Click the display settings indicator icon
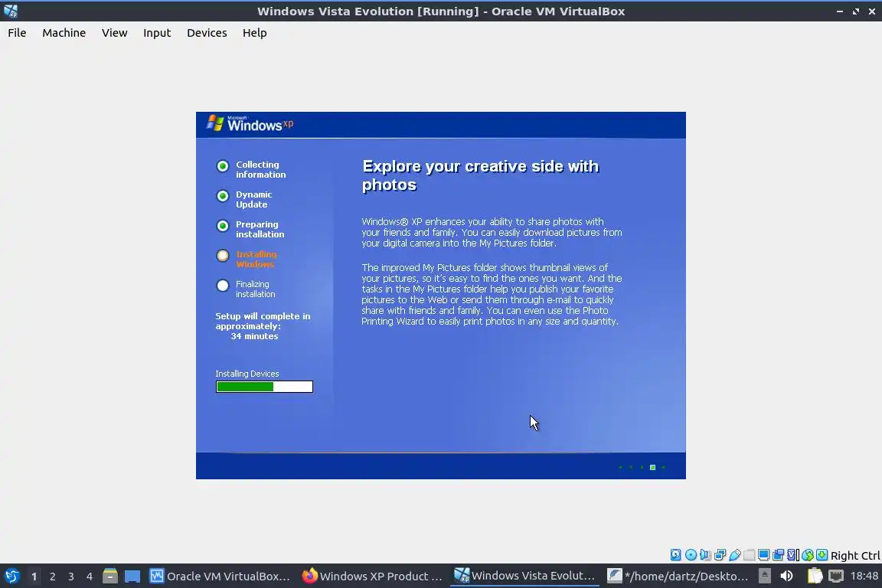This screenshot has width=882, height=588. (x=763, y=555)
